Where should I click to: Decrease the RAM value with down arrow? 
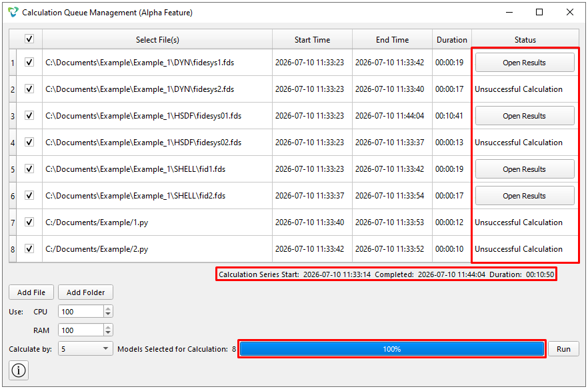[108, 333]
